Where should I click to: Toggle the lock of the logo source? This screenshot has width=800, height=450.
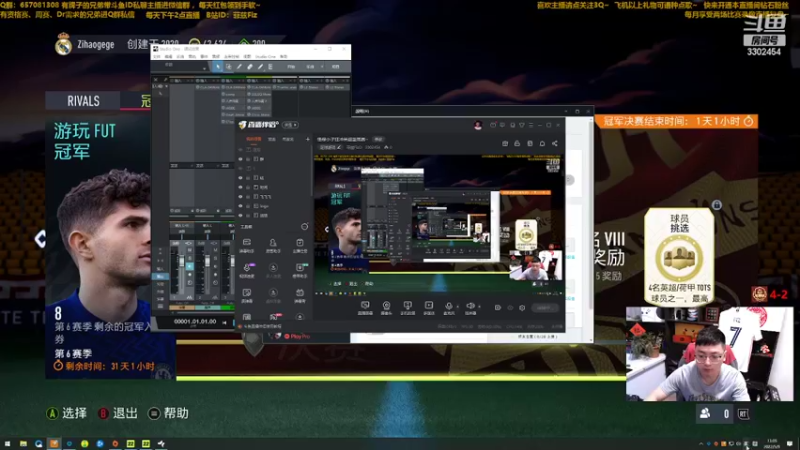(x=248, y=206)
